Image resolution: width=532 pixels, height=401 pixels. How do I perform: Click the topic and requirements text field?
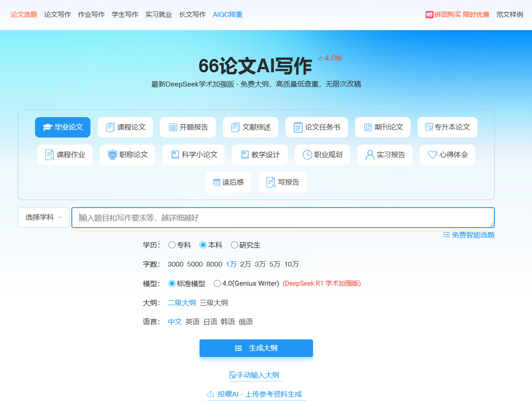coord(283,217)
